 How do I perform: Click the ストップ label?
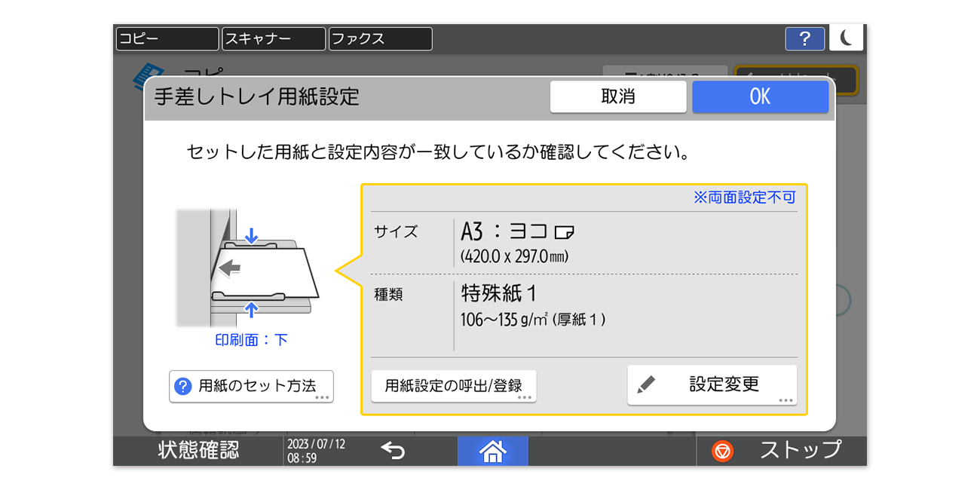pyautogui.click(x=801, y=450)
